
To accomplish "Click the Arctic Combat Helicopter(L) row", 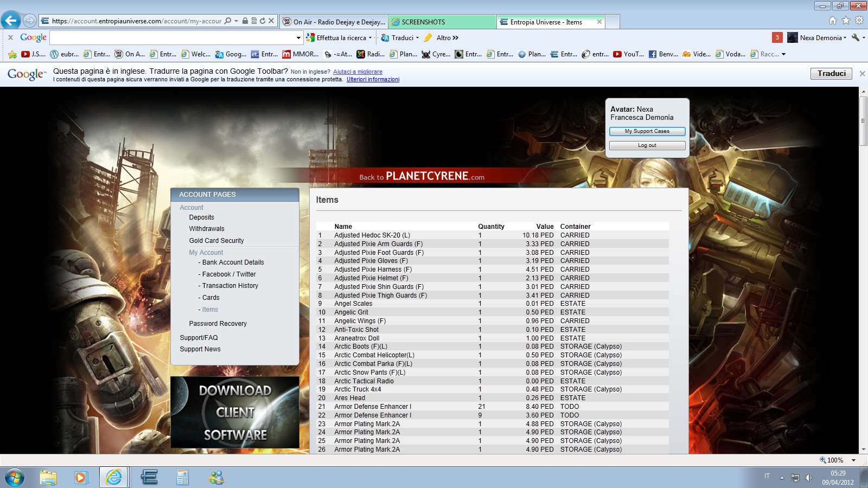I will tap(492, 355).
